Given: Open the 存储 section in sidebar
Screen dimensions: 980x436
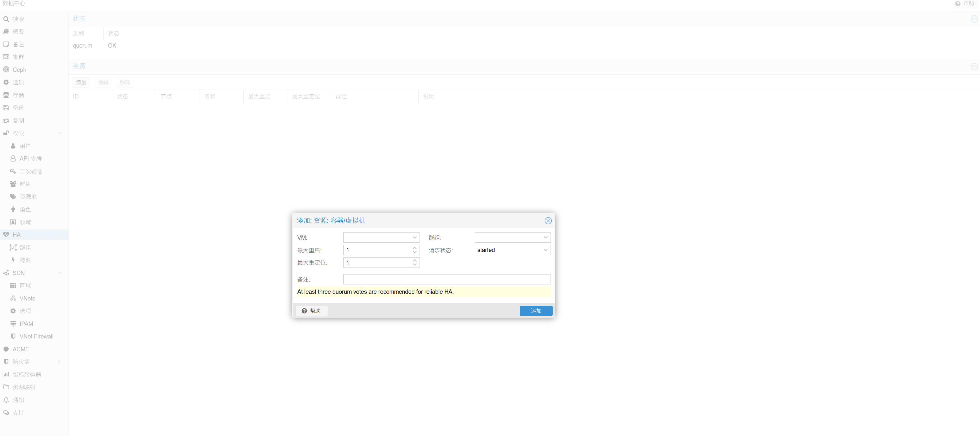Looking at the screenshot, I should [x=18, y=95].
